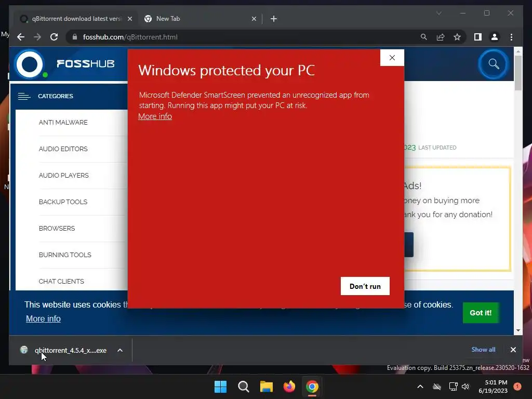
Task: Click the address bar zoom magnifier icon
Action: pyautogui.click(x=424, y=37)
